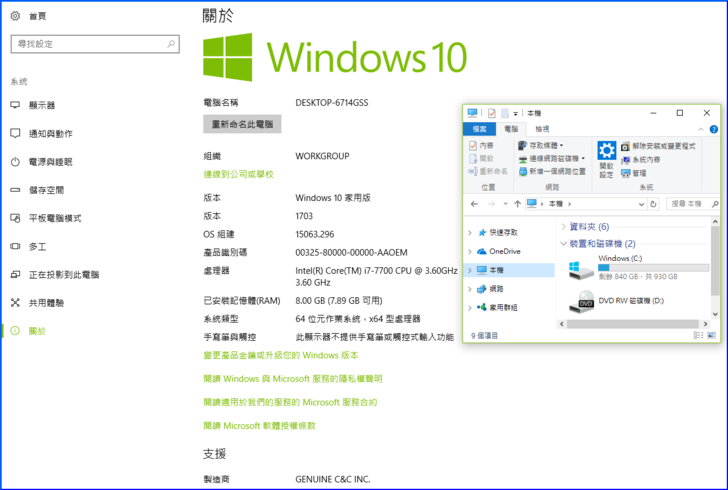This screenshot has width=728, height=490.
Task: Open the 存取媒體 access media dropdown
Action: (540, 146)
